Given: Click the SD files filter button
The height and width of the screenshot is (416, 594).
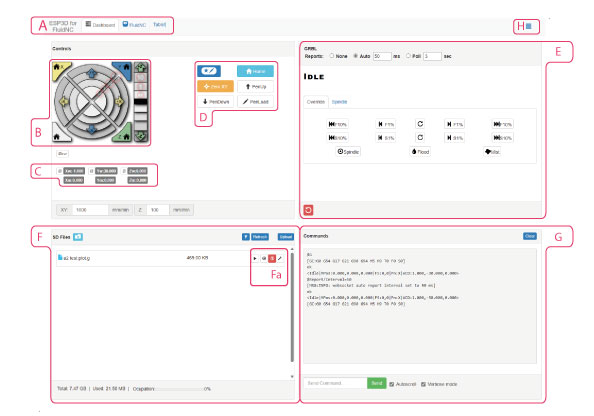Looking at the screenshot, I should (x=245, y=237).
